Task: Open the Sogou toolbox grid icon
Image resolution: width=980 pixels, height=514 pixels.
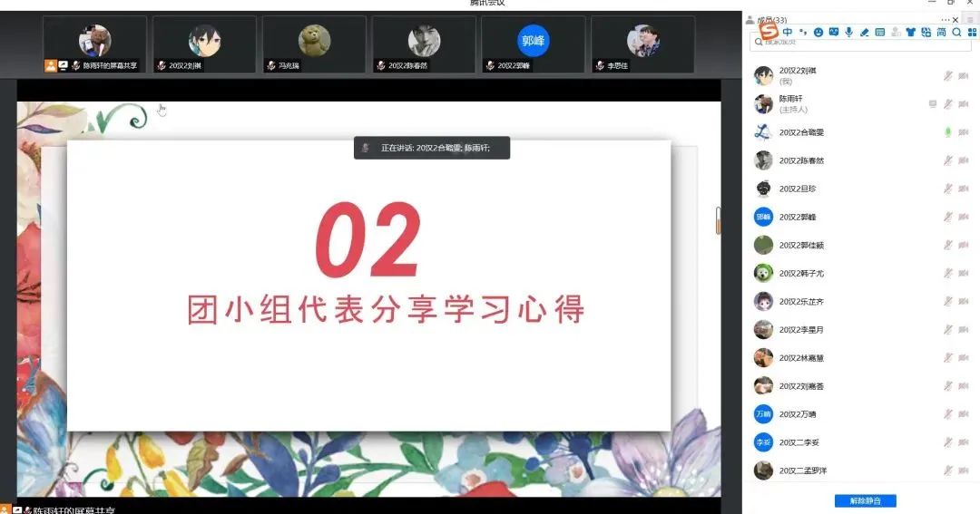Action: pyautogui.click(x=972, y=32)
